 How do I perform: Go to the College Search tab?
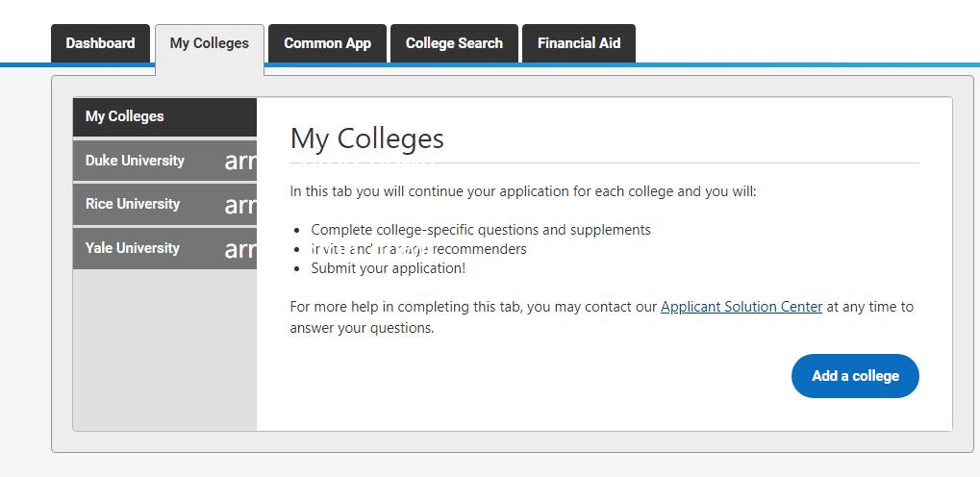click(454, 43)
